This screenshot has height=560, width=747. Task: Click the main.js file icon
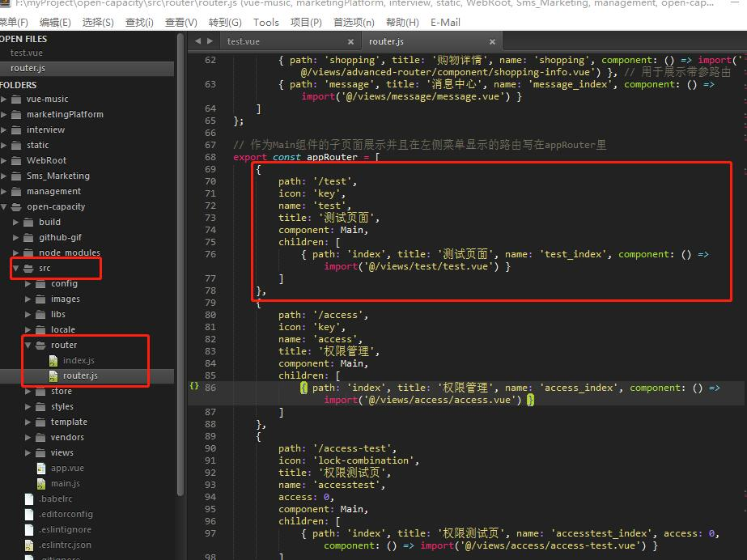tap(41, 483)
